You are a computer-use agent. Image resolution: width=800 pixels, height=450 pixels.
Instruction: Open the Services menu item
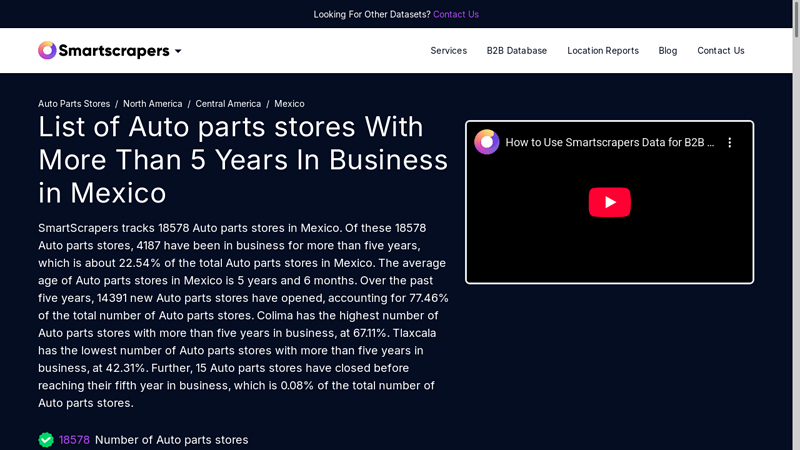point(448,51)
